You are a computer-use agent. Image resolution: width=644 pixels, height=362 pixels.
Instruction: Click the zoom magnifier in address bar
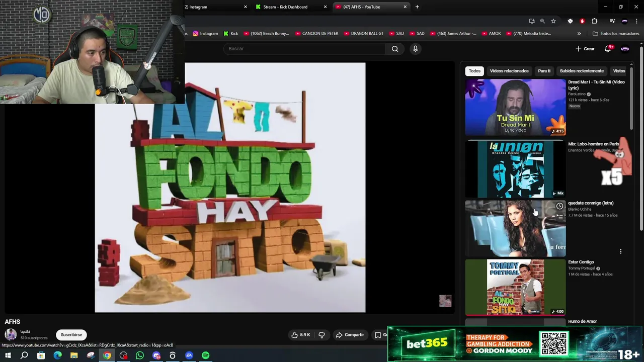[542, 21]
